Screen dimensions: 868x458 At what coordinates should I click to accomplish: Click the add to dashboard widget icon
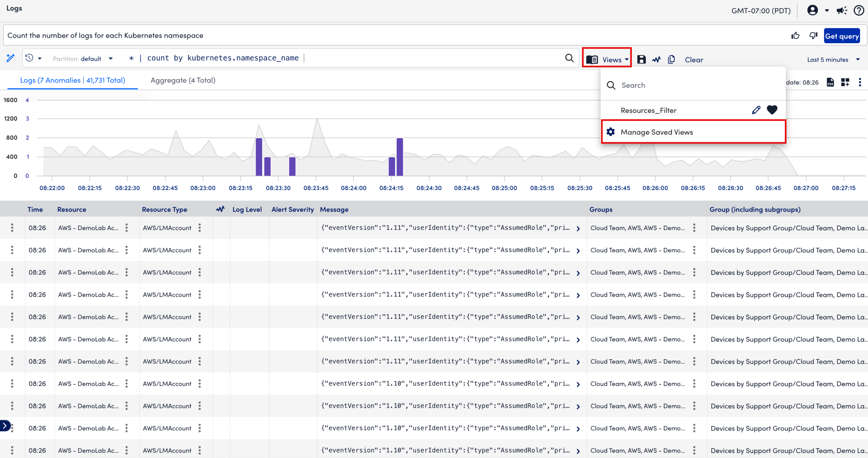click(845, 82)
